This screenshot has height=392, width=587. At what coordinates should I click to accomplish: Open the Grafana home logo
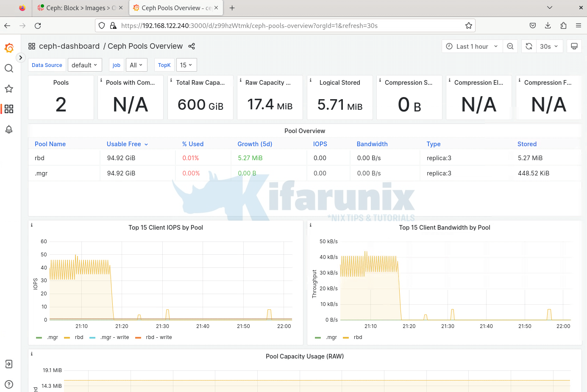tap(9, 48)
